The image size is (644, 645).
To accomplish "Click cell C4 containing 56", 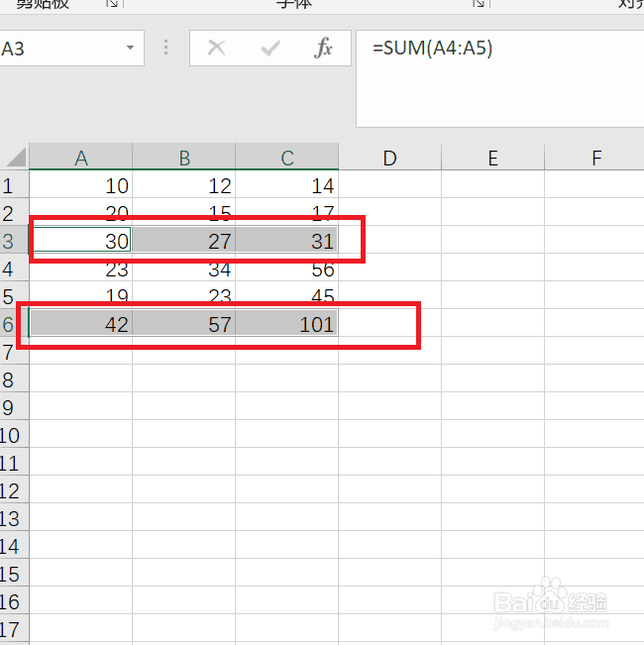I will coord(287,268).
